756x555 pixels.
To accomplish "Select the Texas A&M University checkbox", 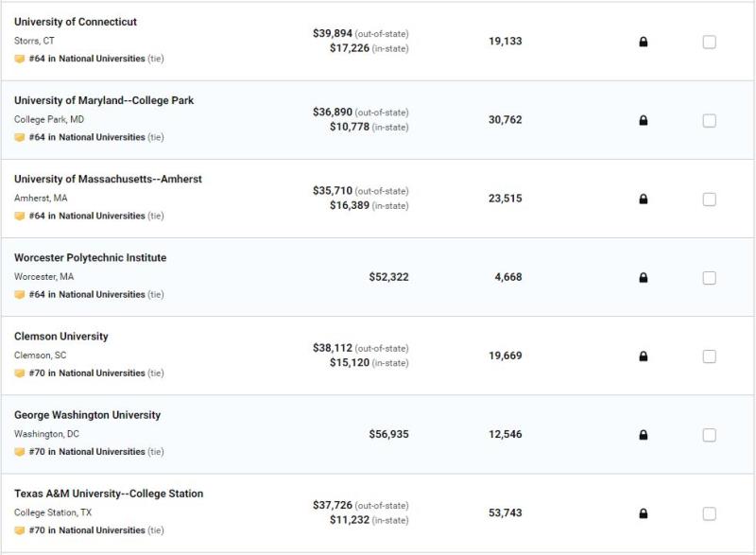I will 710,513.
